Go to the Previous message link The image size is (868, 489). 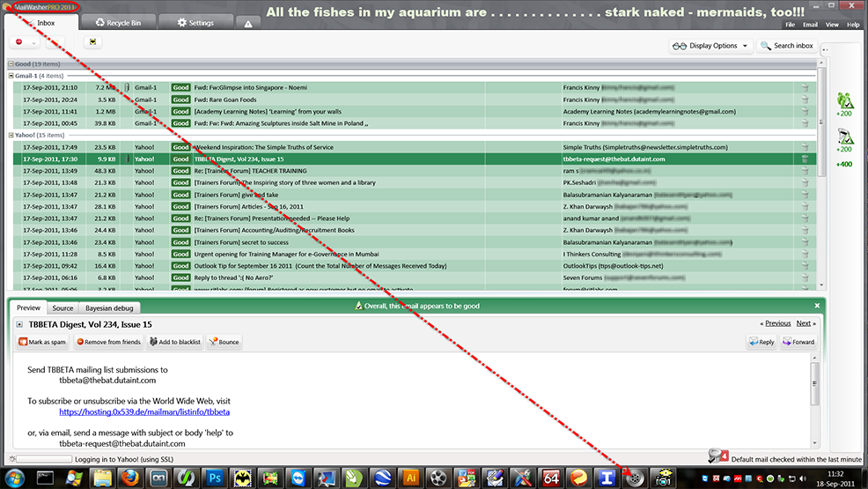778,323
